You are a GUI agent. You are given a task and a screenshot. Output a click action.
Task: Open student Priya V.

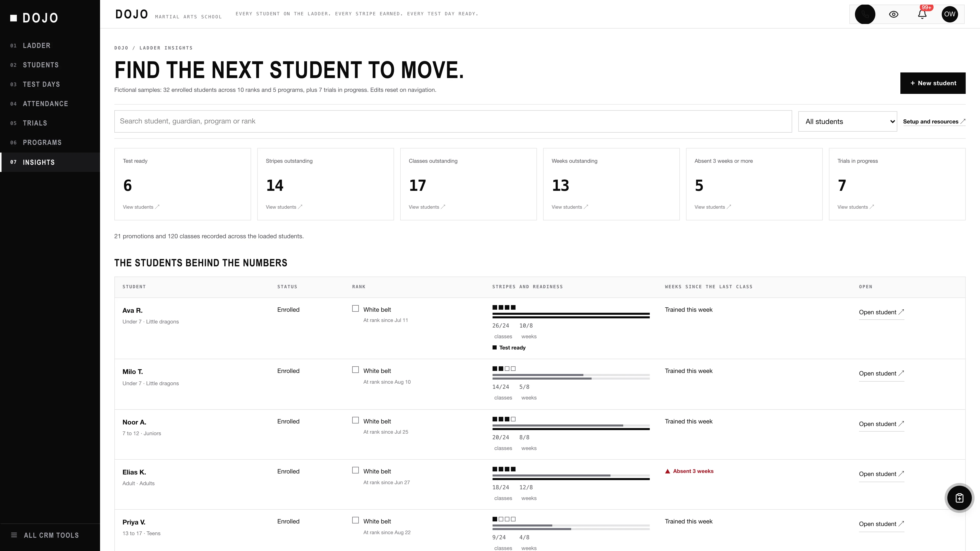coord(881,524)
